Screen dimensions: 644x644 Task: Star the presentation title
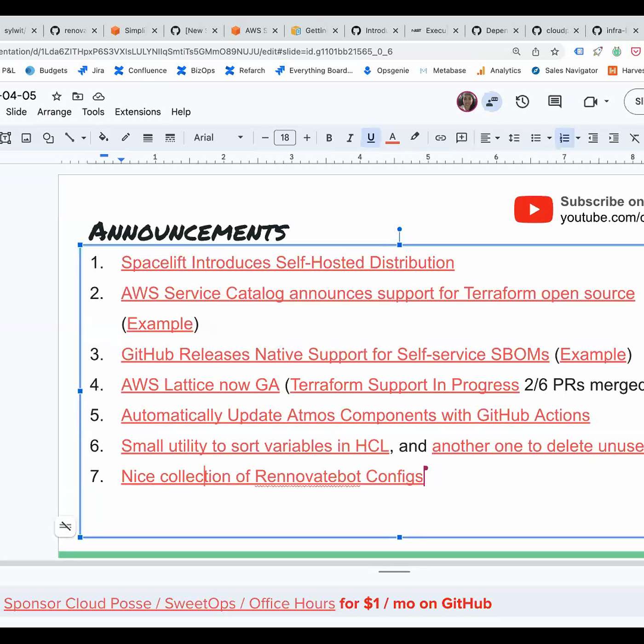coord(57,96)
